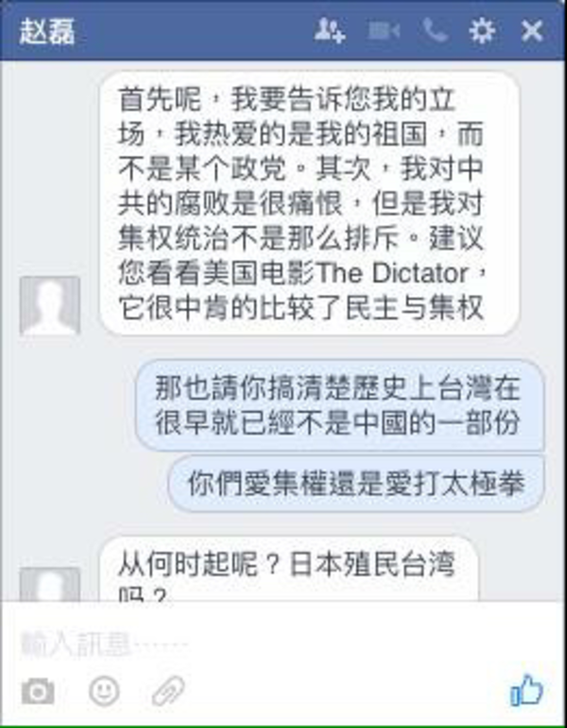Click the sender avatar beside the long message
This screenshot has height=728, width=567.
(x=50, y=305)
